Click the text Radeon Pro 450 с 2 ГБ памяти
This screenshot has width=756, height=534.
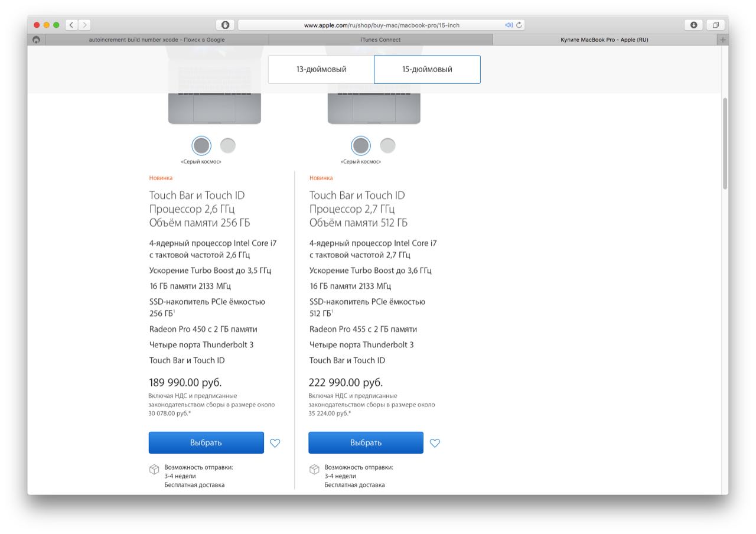point(203,329)
